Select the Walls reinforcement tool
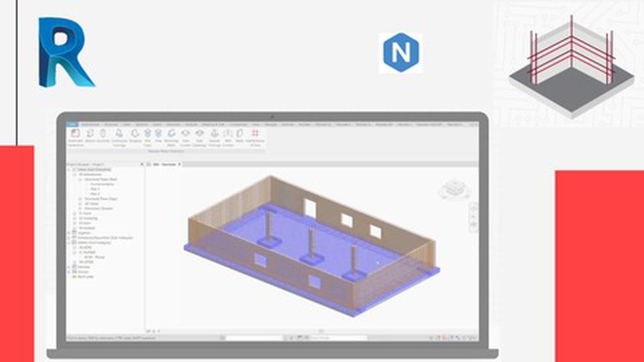This screenshot has width=644, height=362. pos(240,134)
